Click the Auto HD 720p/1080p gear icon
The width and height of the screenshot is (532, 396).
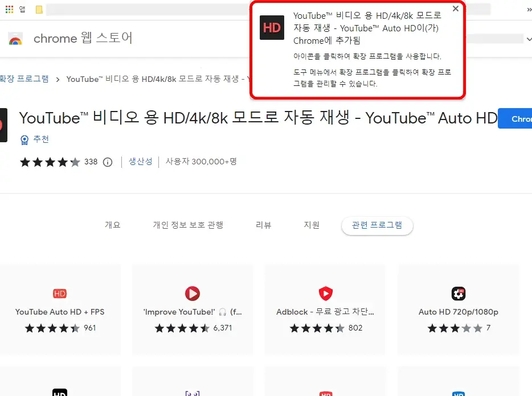[x=457, y=294]
